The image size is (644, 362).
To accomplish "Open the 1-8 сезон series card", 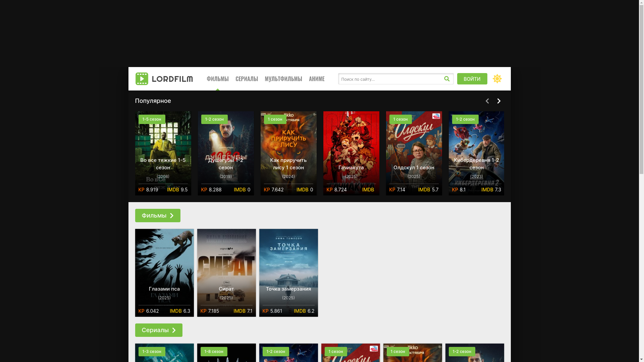I will (226, 353).
